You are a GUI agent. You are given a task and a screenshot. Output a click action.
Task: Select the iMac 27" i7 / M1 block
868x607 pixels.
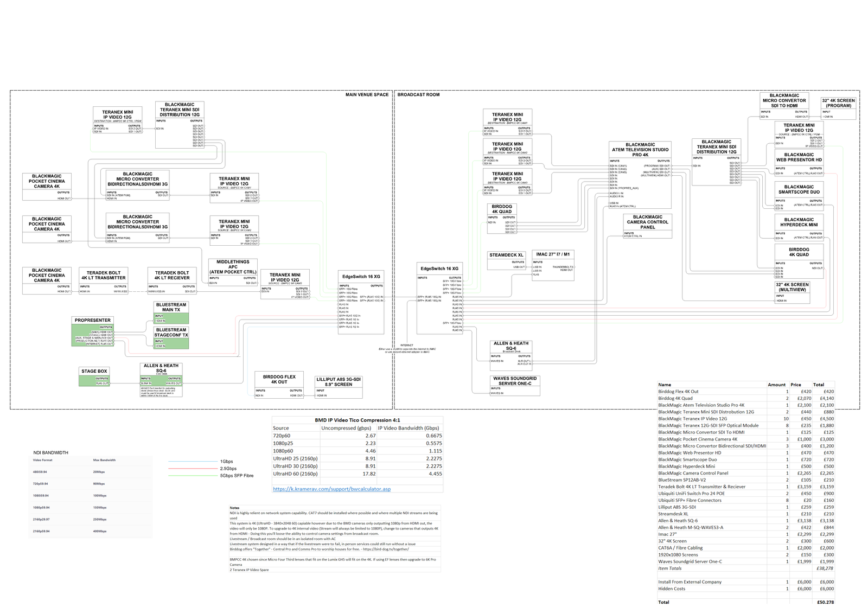553,265
